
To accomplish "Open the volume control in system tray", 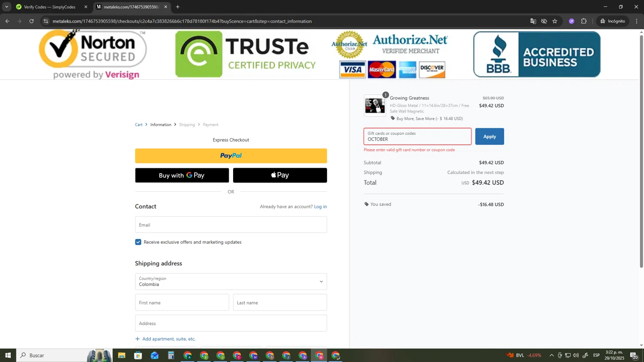I will 576,355.
